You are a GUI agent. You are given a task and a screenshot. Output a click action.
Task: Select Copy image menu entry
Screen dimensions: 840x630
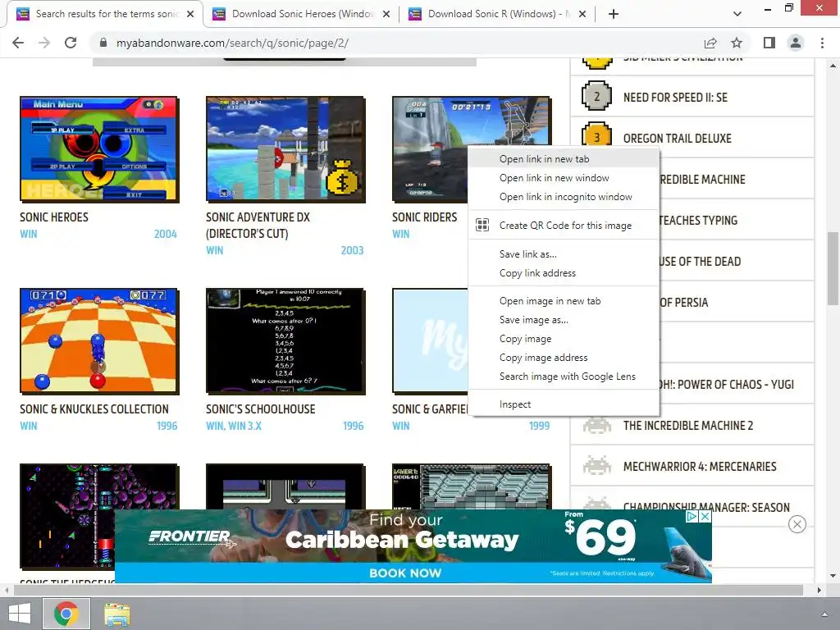click(x=564, y=339)
